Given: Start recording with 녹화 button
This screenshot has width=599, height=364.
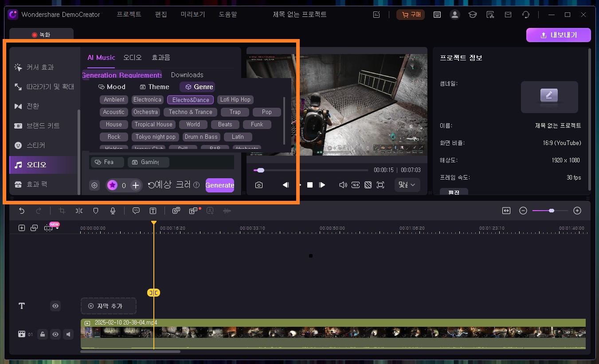Looking at the screenshot, I should (41, 35).
